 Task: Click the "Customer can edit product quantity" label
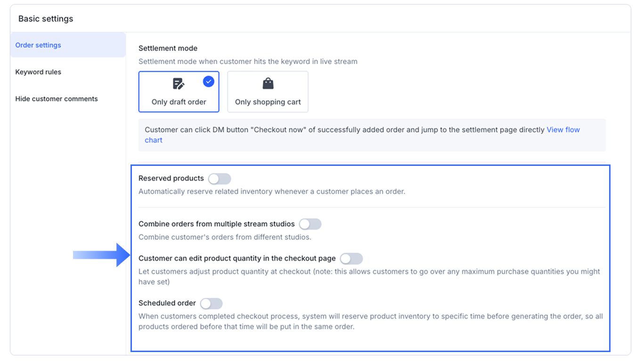pyautogui.click(x=237, y=258)
